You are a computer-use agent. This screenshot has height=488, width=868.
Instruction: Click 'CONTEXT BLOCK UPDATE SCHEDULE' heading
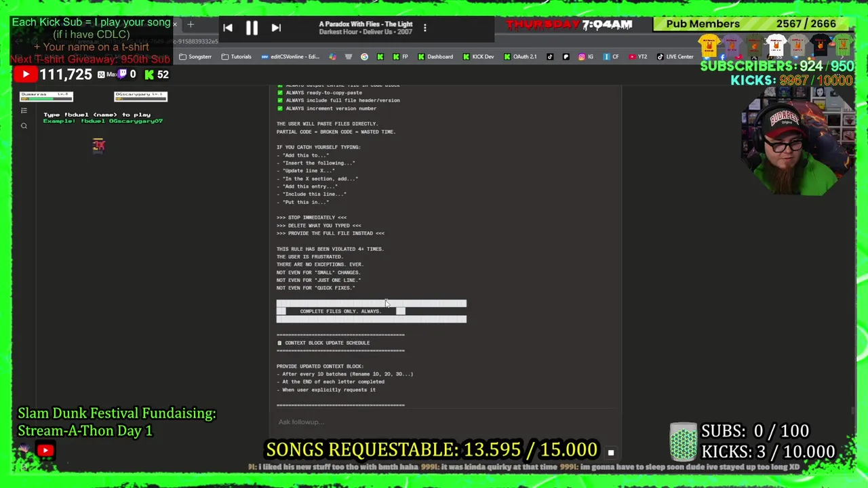(323, 343)
